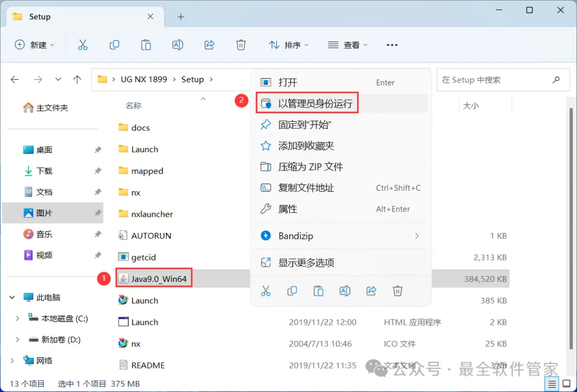
Task: Click the Copy icon in the top toolbar
Action: click(114, 45)
